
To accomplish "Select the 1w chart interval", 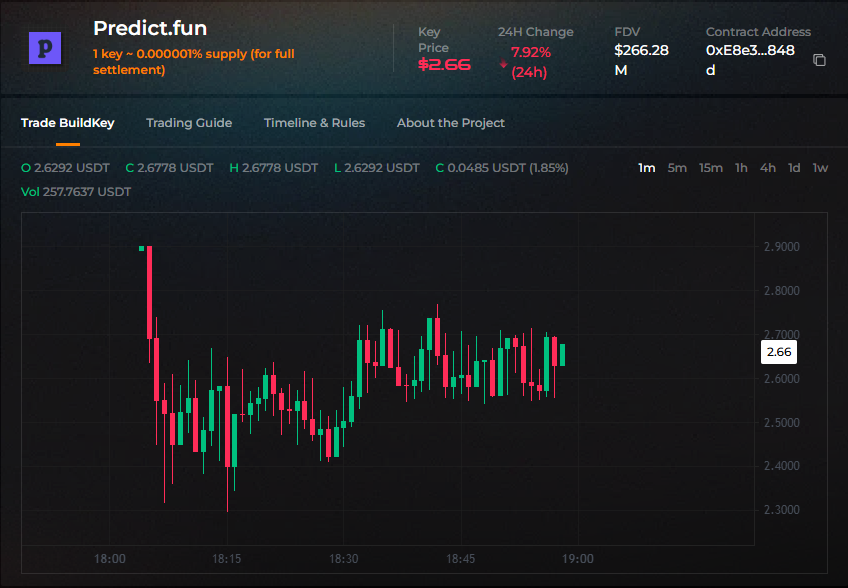I will coord(820,168).
